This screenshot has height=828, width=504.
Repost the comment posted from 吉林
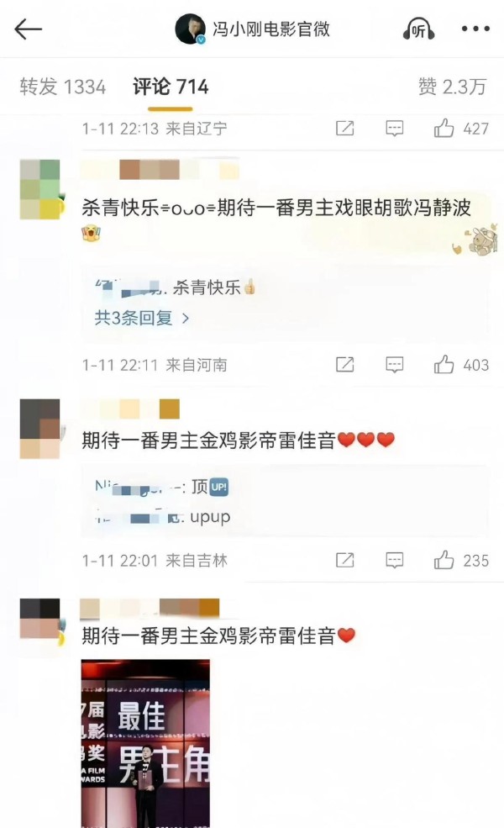pos(344,561)
